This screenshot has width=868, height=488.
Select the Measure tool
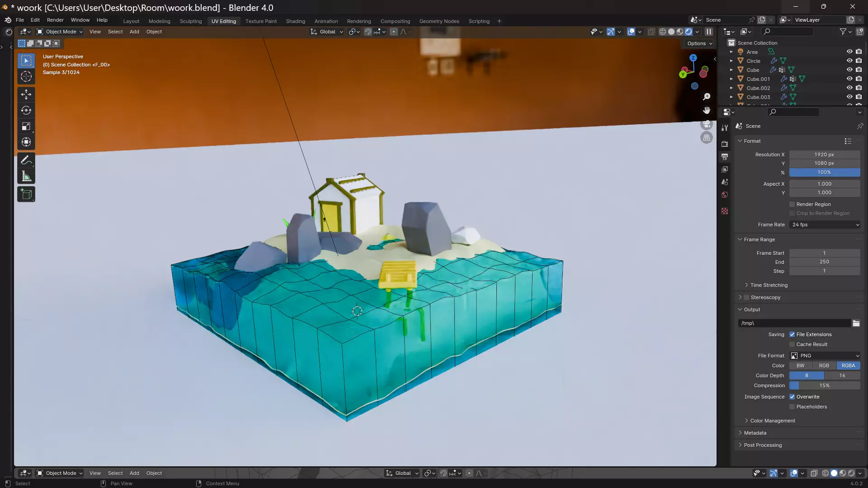coord(26,176)
